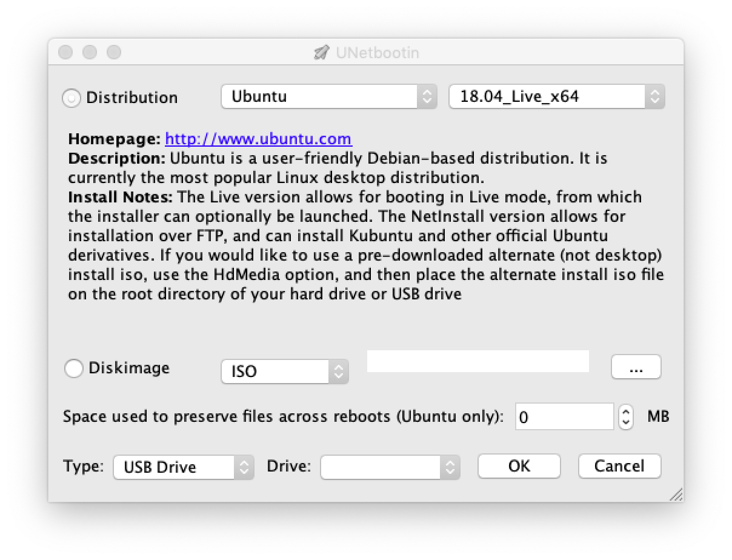Image resolution: width=732 pixels, height=560 pixels.
Task: Select the Distribution radio button
Action: tap(72, 98)
